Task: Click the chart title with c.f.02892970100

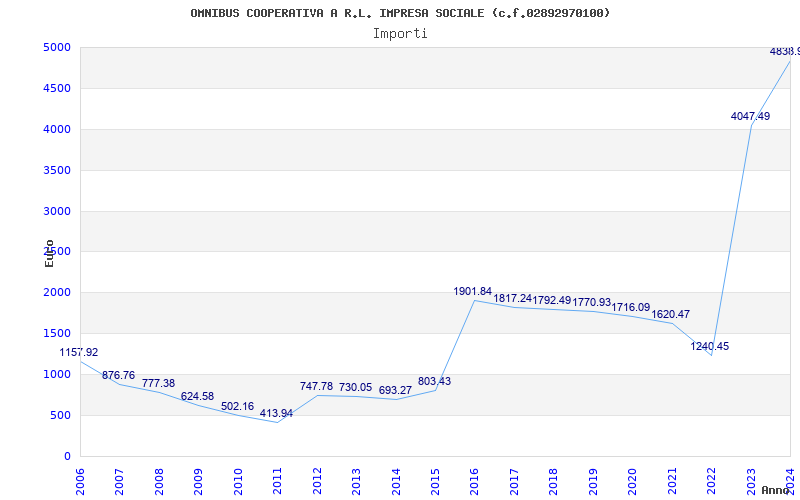Action: (x=400, y=13)
